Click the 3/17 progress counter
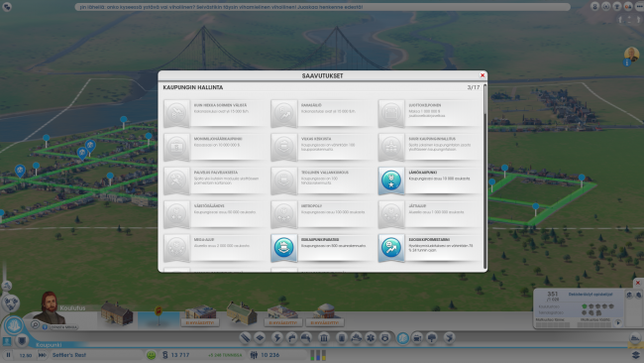Screen dimensions: 644x363 [x=474, y=87]
